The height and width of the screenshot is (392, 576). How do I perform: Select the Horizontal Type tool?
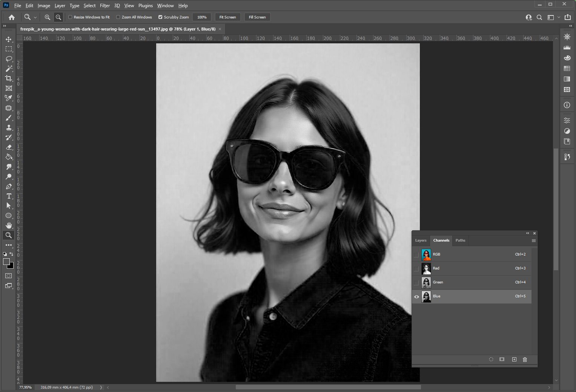click(x=9, y=196)
